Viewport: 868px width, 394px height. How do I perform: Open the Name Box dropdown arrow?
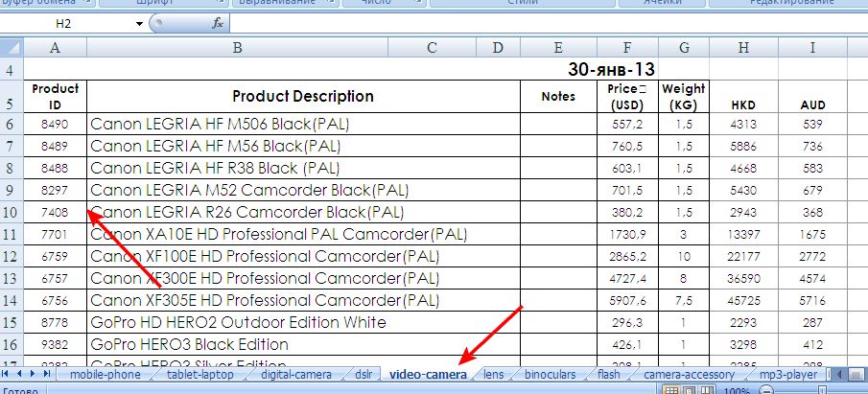coord(139,24)
